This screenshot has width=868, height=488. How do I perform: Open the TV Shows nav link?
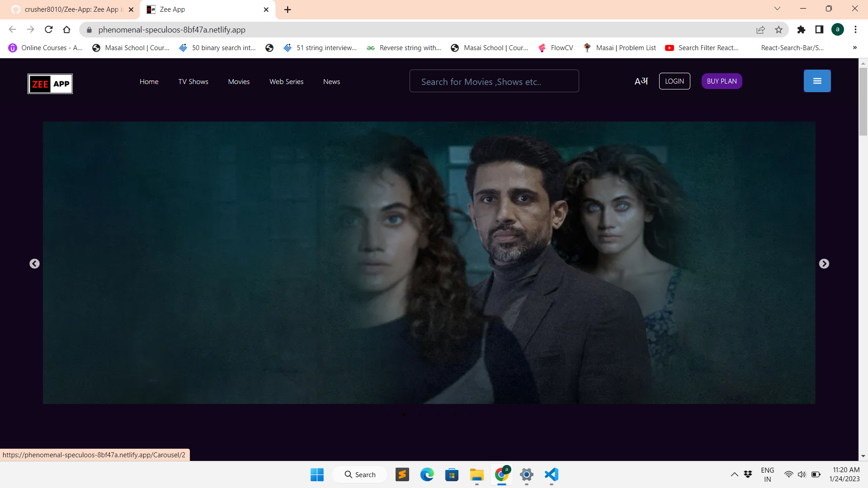tap(193, 82)
